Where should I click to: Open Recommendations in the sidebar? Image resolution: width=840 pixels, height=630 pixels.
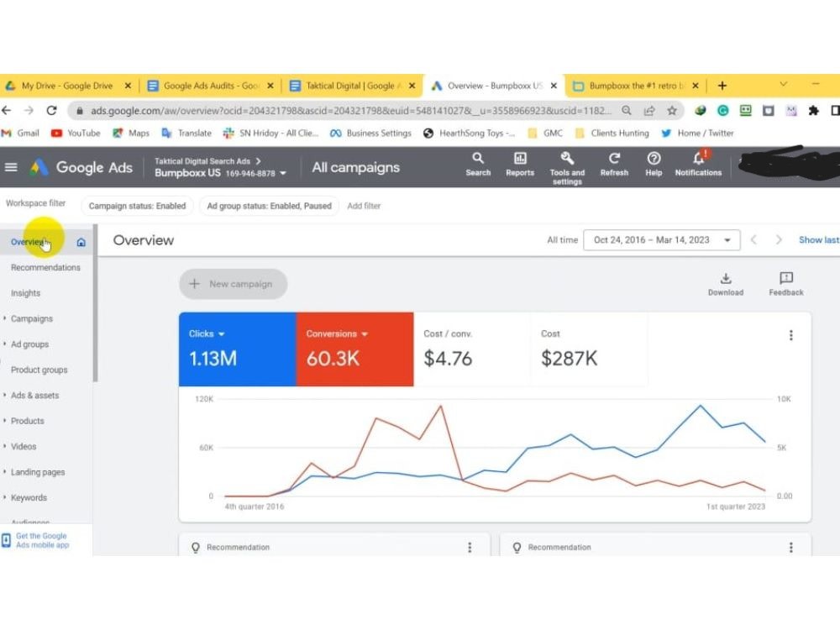click(x=45, y=267)
